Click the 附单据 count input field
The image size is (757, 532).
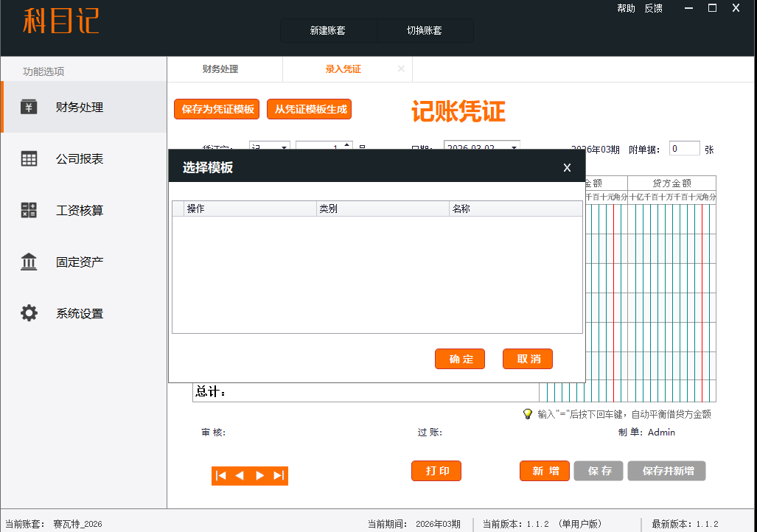684,149
